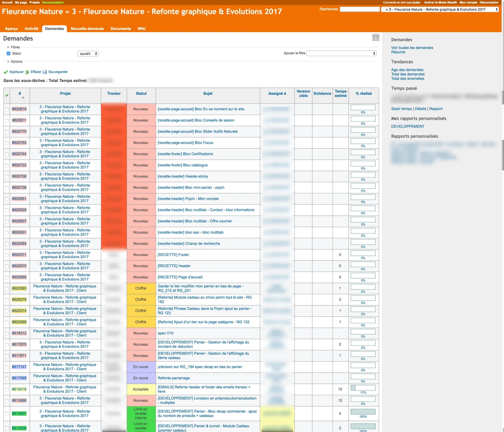Open the link Voir toutes les demandes

tap(412, 47)
